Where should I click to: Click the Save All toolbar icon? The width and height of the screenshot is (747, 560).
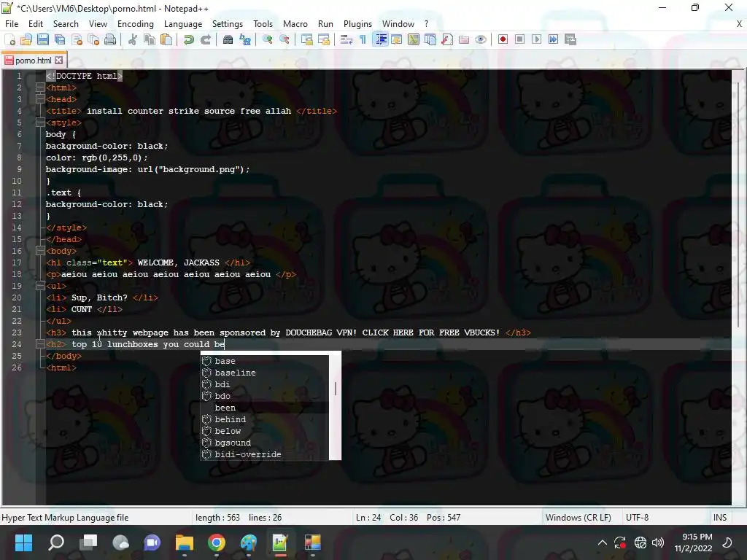click(x=60, y=39)
